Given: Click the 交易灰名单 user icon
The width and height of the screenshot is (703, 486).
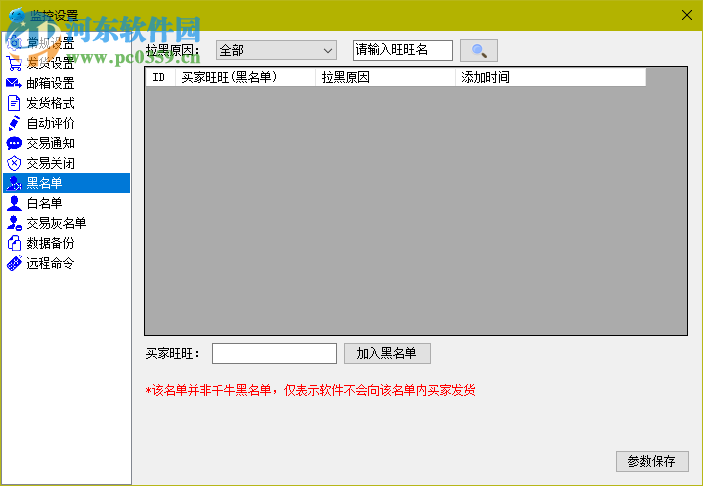Looking at the screenshot, I should [14, 223].
